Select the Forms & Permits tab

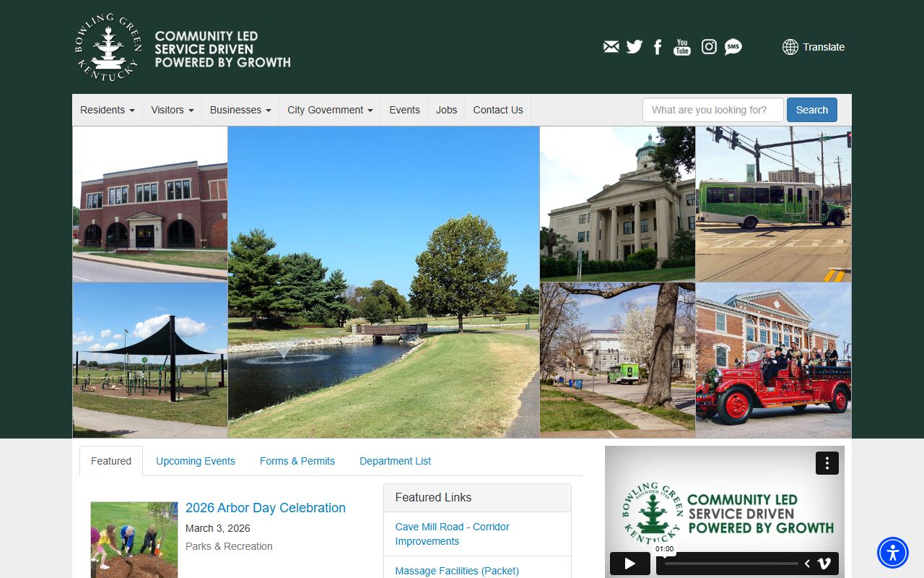point(297,461)
